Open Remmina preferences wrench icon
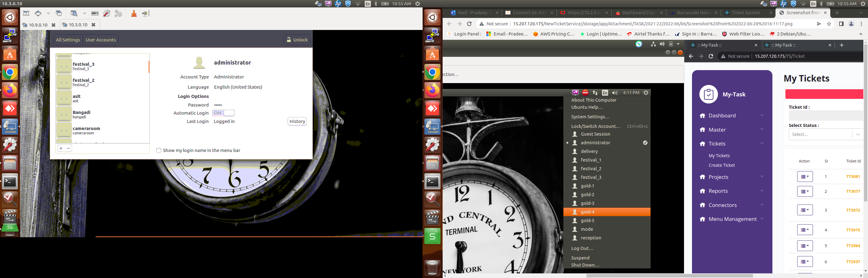Viewport: 868px width, 278px height. point(106,13)
